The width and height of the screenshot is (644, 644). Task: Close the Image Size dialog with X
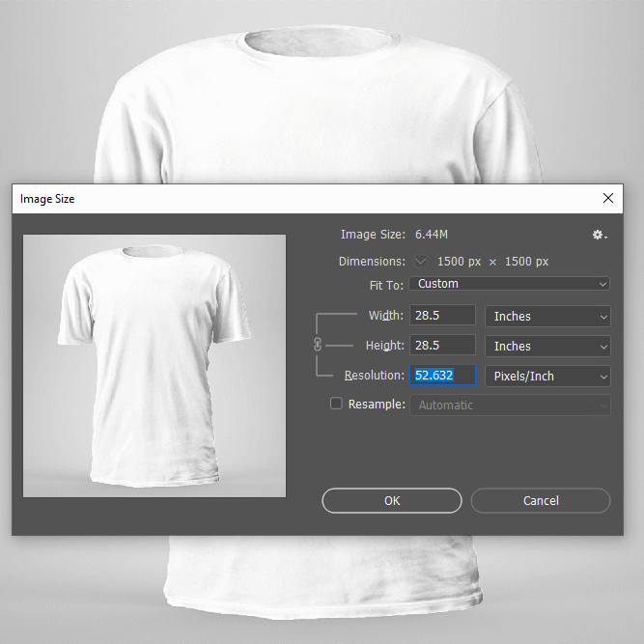608,198
